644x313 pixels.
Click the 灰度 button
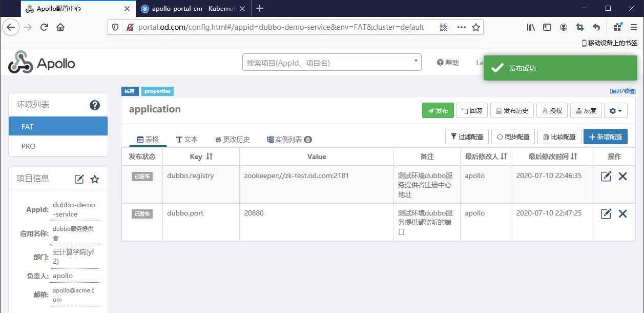[586, 110]
